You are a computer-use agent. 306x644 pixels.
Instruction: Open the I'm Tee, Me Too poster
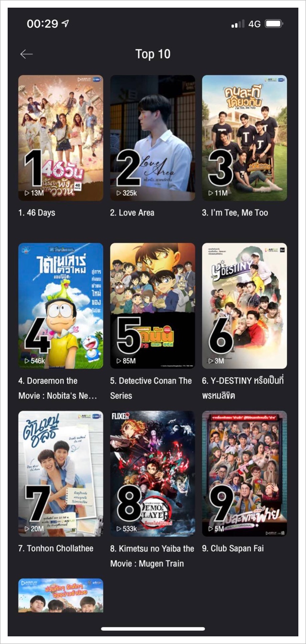coord(244,138)
